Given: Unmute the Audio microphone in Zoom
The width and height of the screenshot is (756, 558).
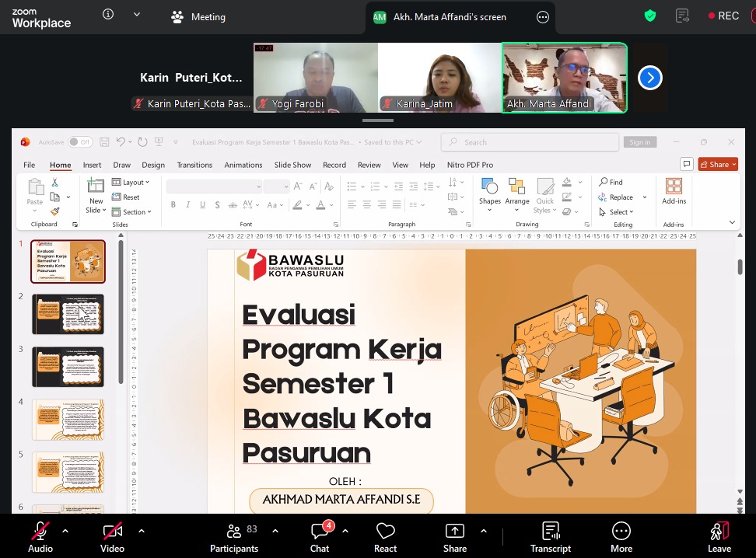Looking at the screenshot, I should pyautogui.click(x=40, y=532).
